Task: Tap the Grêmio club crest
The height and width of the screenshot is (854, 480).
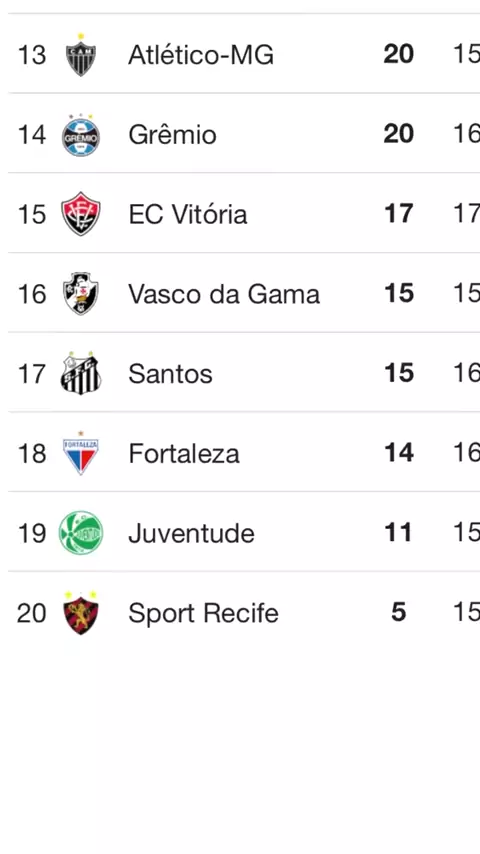Action: pyautogui.click(x=81, y=135)
